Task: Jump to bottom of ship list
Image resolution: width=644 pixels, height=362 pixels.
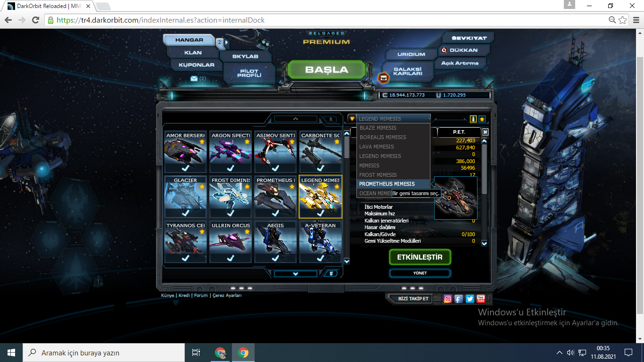Action: click(x=330, y=273)
